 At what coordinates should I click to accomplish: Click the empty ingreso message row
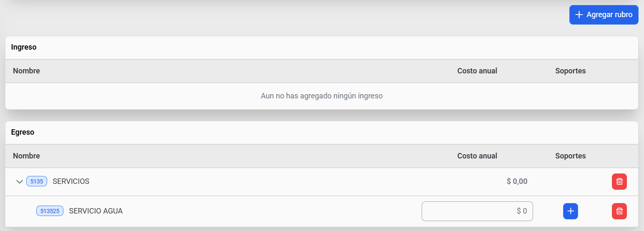click(x=322, y=96)
